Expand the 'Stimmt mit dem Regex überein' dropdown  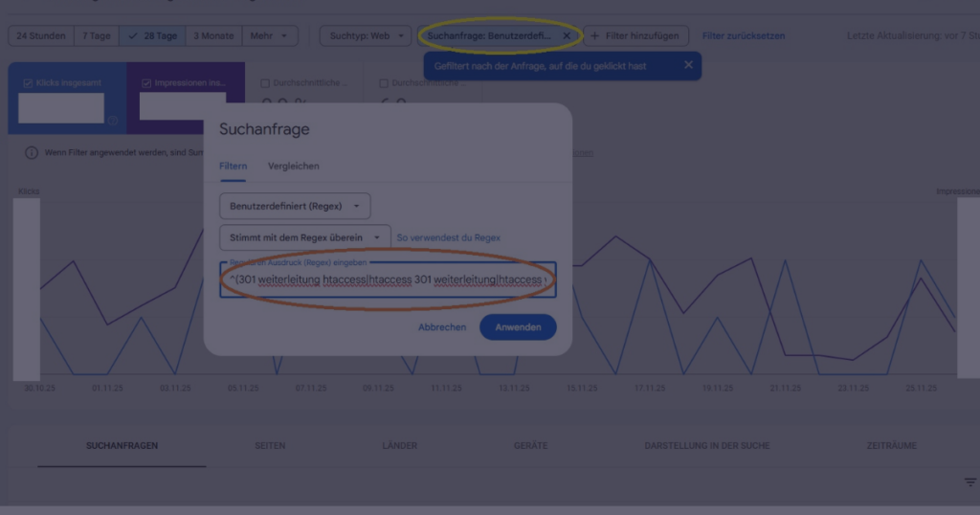pos(305,237)
